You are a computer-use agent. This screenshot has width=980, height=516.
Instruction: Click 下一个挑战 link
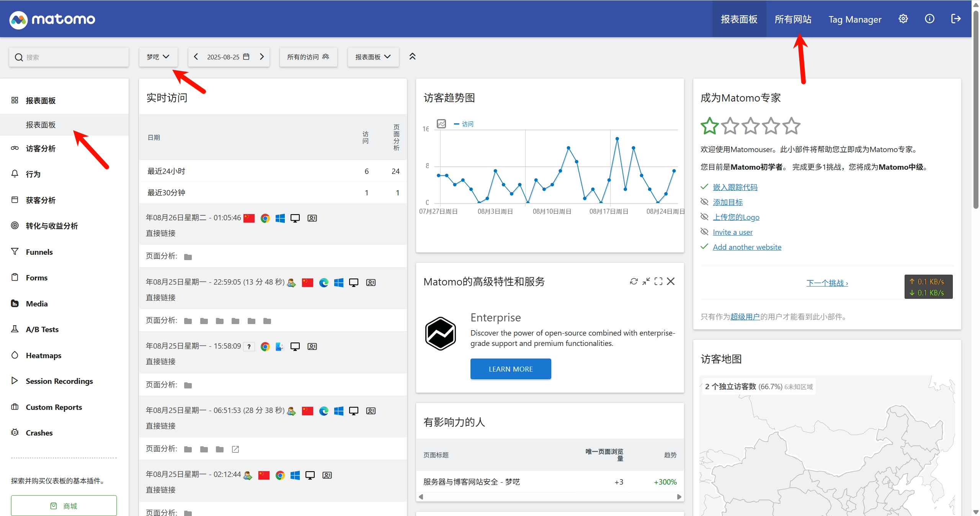pyautogui.click(x=827, y=283)
